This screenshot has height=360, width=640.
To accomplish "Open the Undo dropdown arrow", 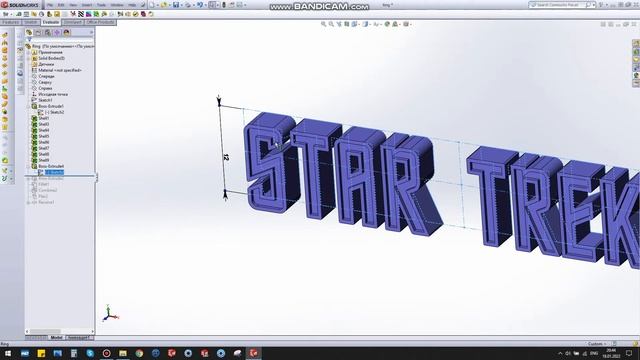I will 205,5.
